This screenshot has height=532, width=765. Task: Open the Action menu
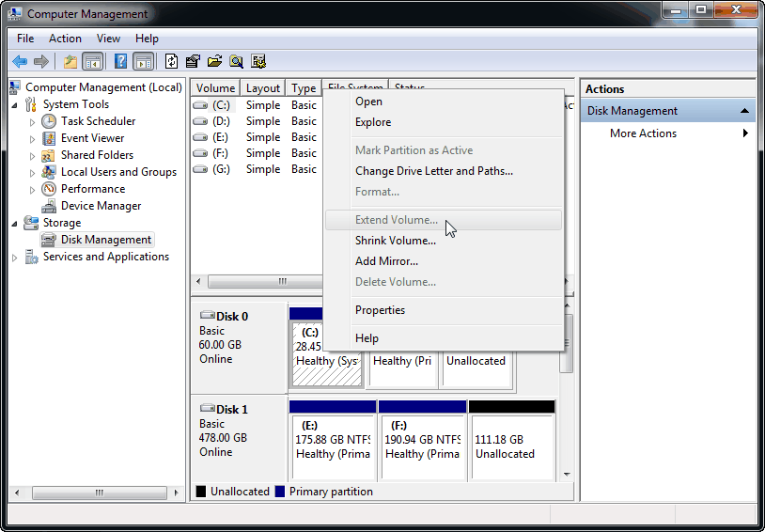[x=65, y=39]
